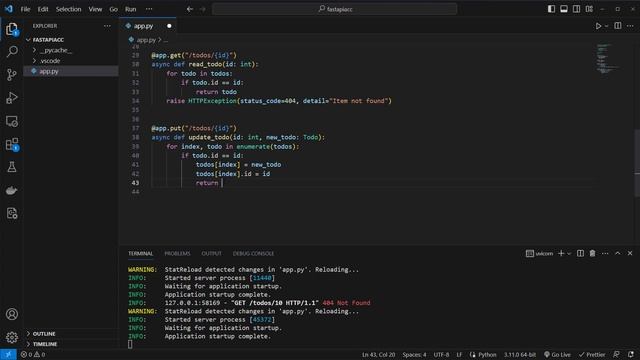Open the Search view icon

(x=12, y=51)
